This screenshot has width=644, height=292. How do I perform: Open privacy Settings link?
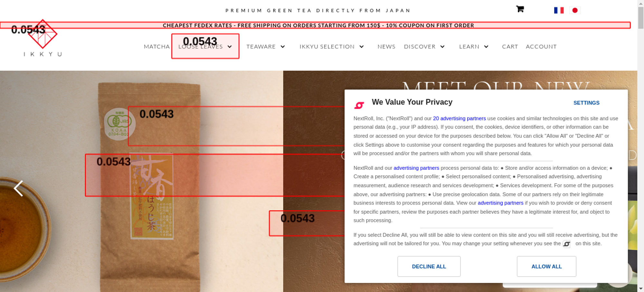pyautogui.click(x=586, y=103)
